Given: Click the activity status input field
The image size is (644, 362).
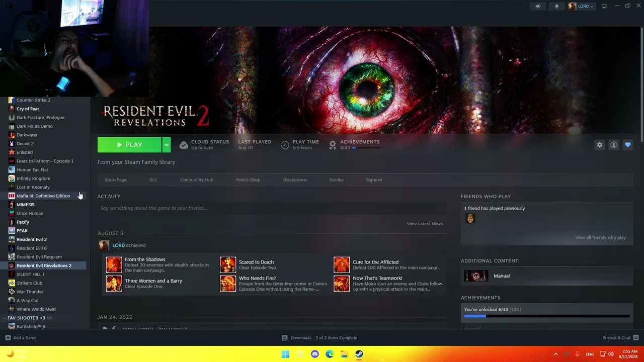Looking at the screenshot, I should (x=272, y=208).
